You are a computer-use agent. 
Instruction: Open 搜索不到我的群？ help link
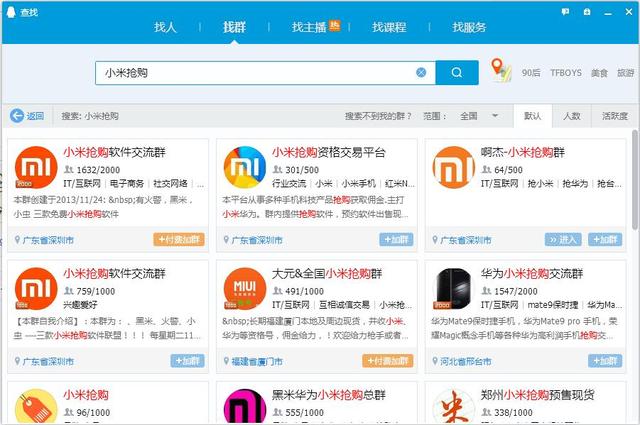pos(378,116)
